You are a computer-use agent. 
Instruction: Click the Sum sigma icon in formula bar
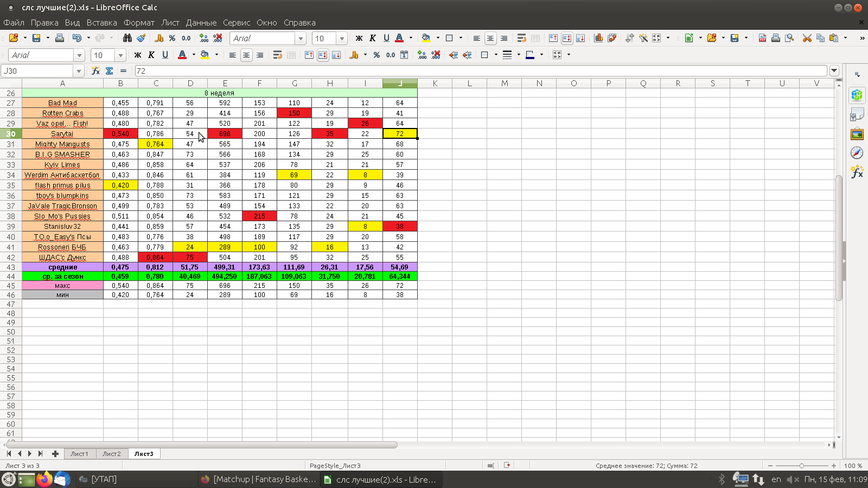click(x=109, y=71)
